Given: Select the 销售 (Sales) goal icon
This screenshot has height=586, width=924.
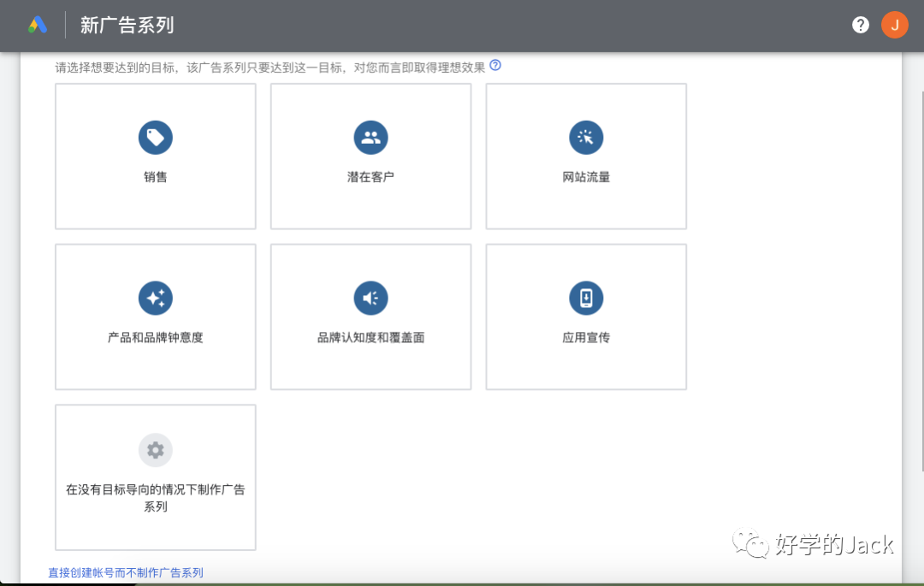Looking at the screenshot, I should (155, 138).
